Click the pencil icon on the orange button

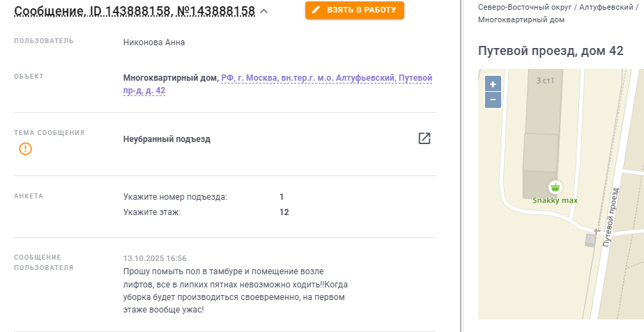click(x=316, y=10)
